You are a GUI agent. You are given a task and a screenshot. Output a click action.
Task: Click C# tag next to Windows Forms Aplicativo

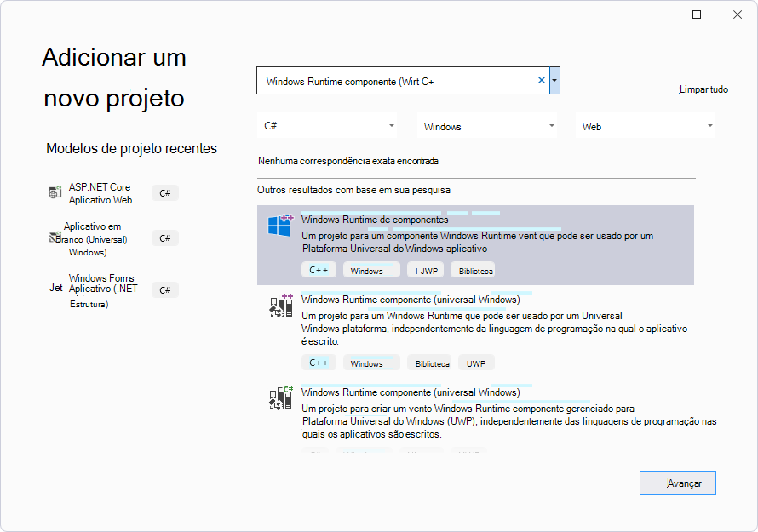tap(165, 290)
